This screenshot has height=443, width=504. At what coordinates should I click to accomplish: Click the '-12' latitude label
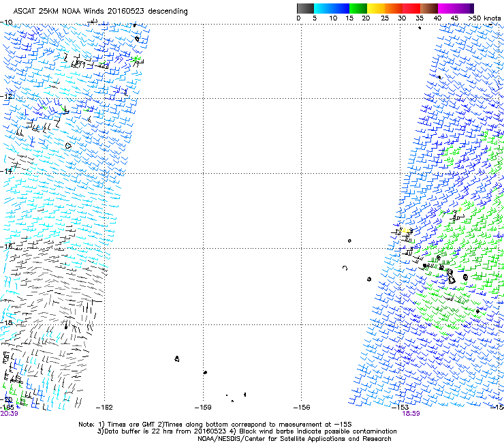click(6, 97)
